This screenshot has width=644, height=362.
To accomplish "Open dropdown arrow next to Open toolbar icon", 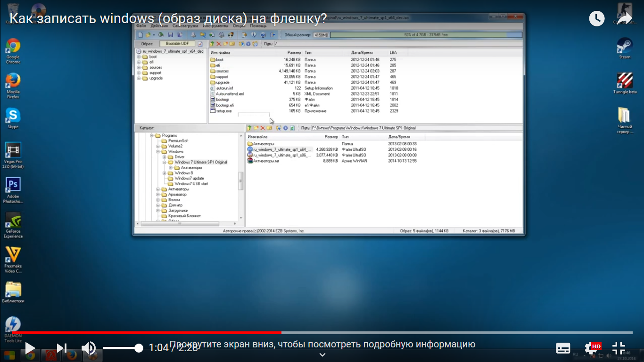I will (154, 35).
